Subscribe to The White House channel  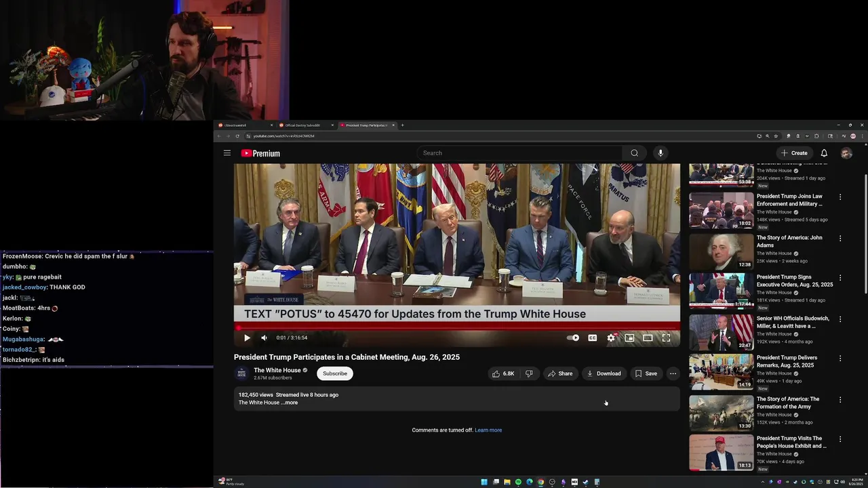[334, 373]
